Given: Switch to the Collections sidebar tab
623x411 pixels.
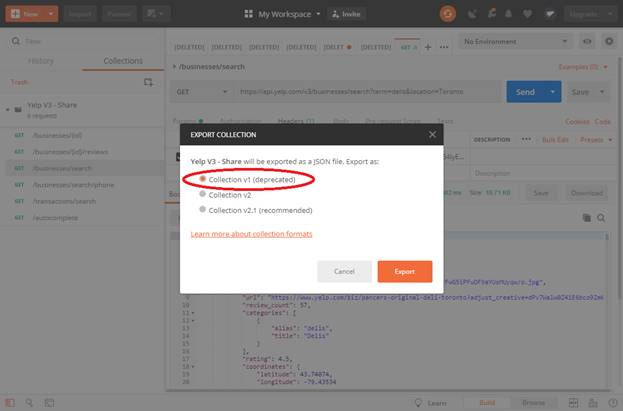Looking at the screenshot, I should tap(123, 61).
